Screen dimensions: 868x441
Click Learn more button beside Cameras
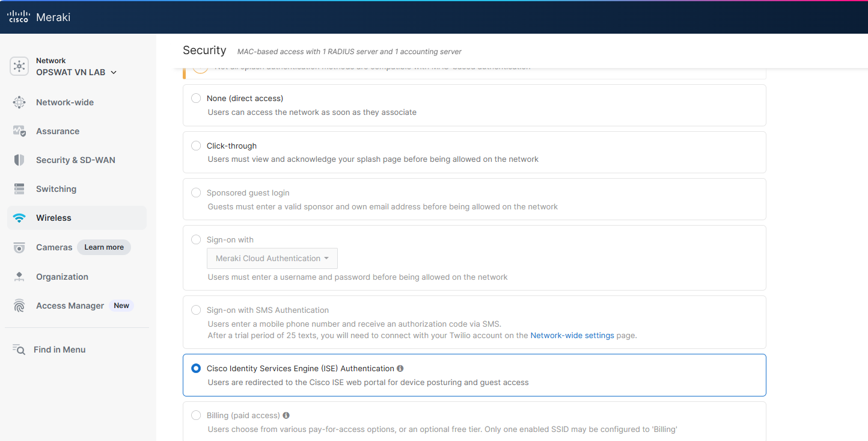(x=104, y=247)
